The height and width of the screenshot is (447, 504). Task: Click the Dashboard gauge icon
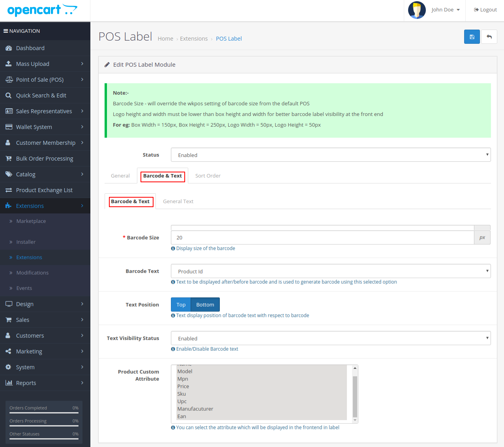tap(9, 48)
